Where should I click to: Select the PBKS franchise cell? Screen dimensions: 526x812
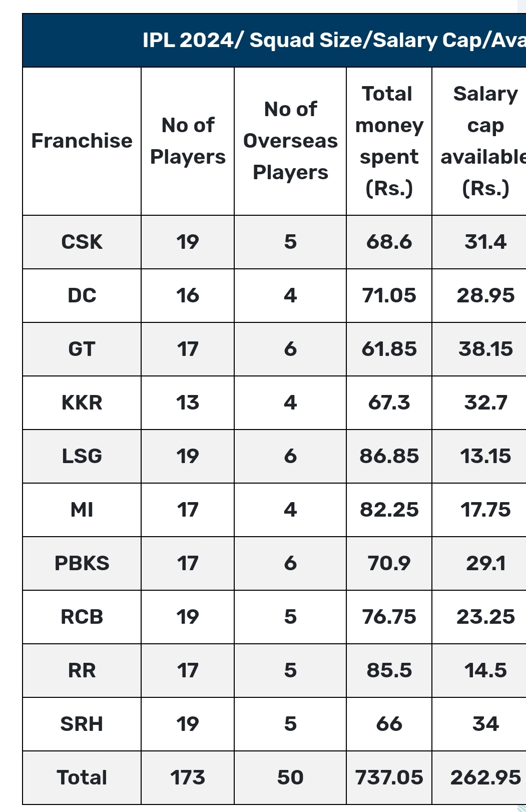[x=82, y=564]
